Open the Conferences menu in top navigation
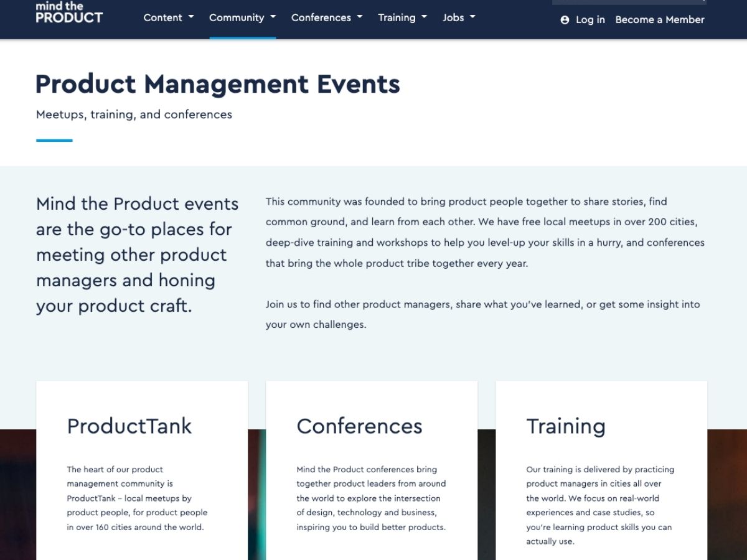 coord(327,17)
